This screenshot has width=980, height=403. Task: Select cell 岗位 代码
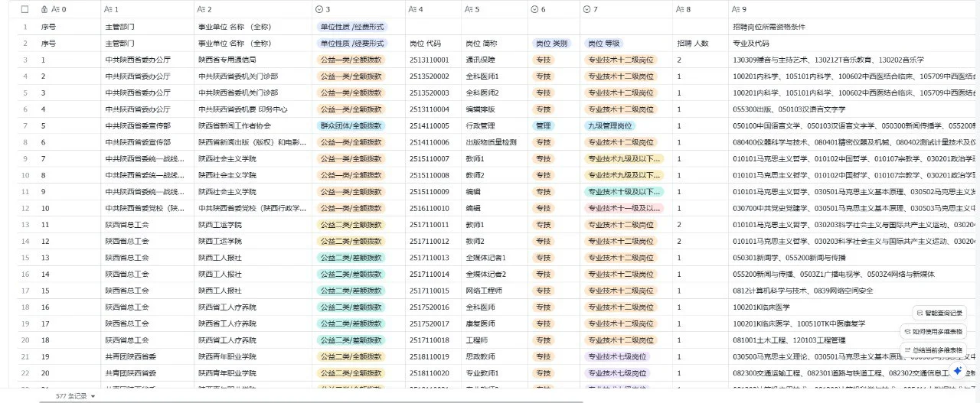[433, 43]
